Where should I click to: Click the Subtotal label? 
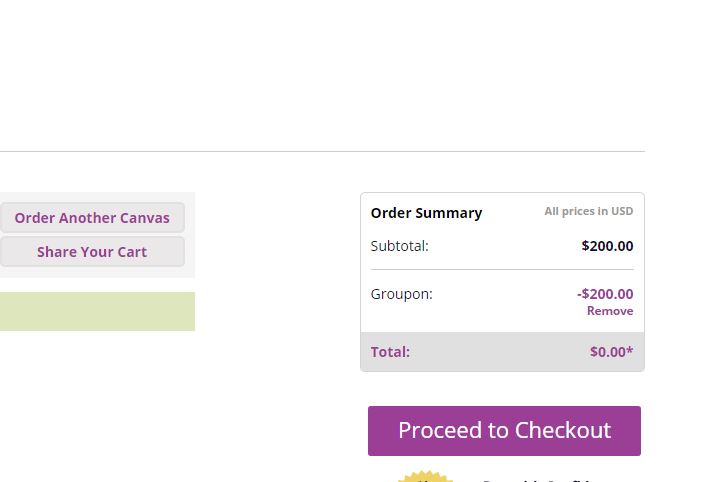coord(400,246)
